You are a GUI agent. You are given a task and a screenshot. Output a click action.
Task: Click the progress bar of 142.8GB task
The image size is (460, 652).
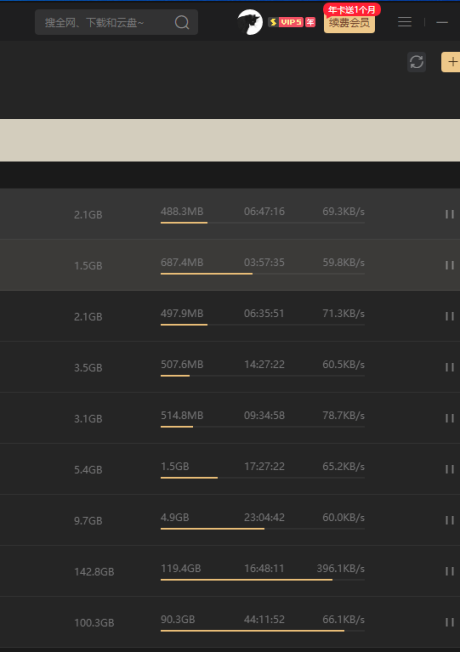pos(262,580)
